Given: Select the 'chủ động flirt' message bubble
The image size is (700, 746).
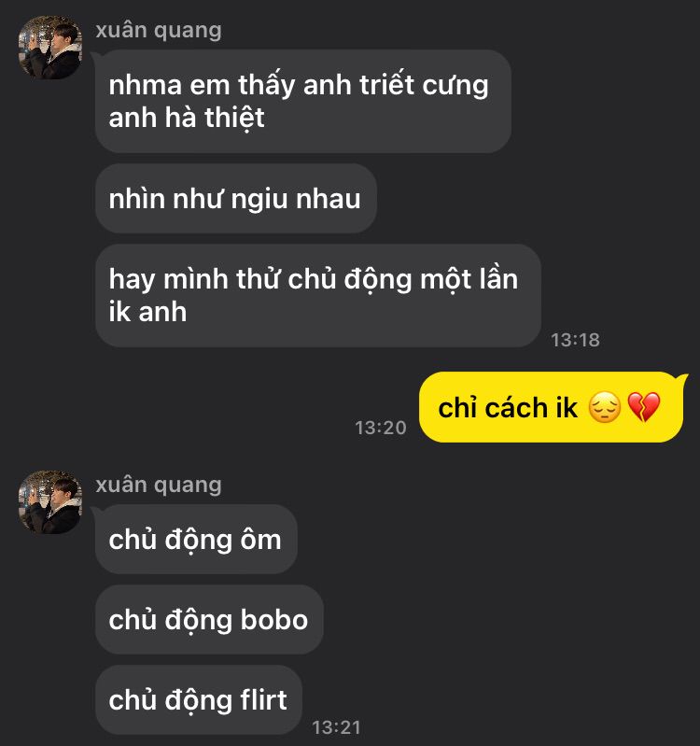Looking at the screenshot, I should pos(198,700).
